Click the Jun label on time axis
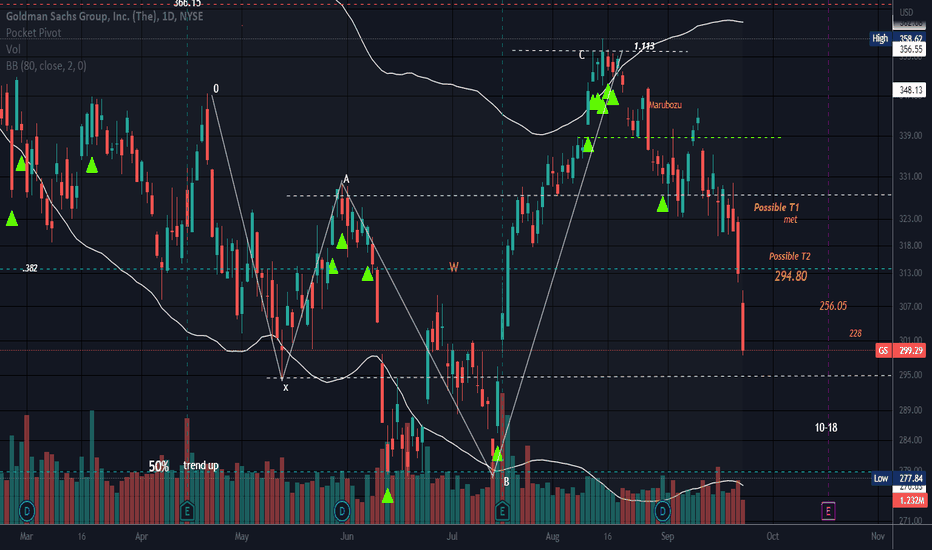This screenshot has height=550, width=932. point(347,536)
